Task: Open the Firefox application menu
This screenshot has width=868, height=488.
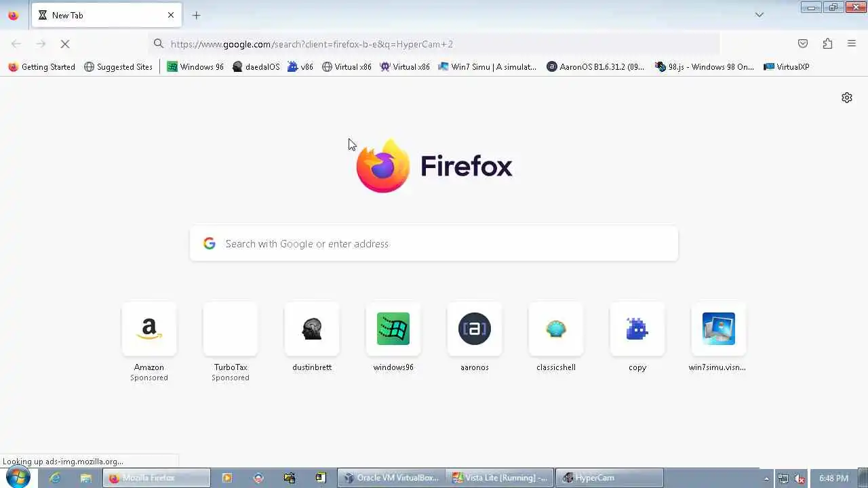Action: [x=852, y=44]
